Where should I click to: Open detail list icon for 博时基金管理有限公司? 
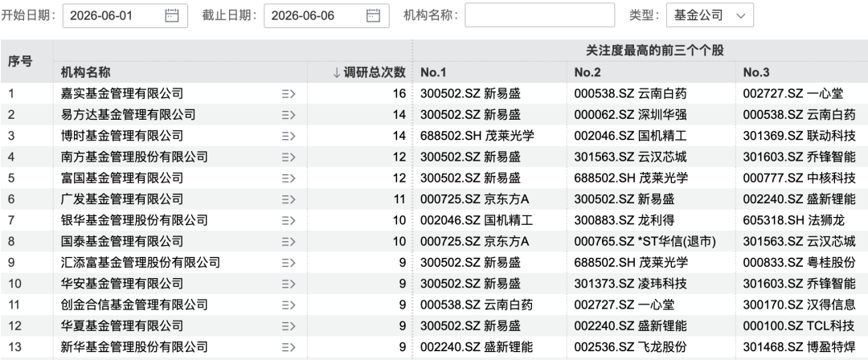[x=289, y=136]
